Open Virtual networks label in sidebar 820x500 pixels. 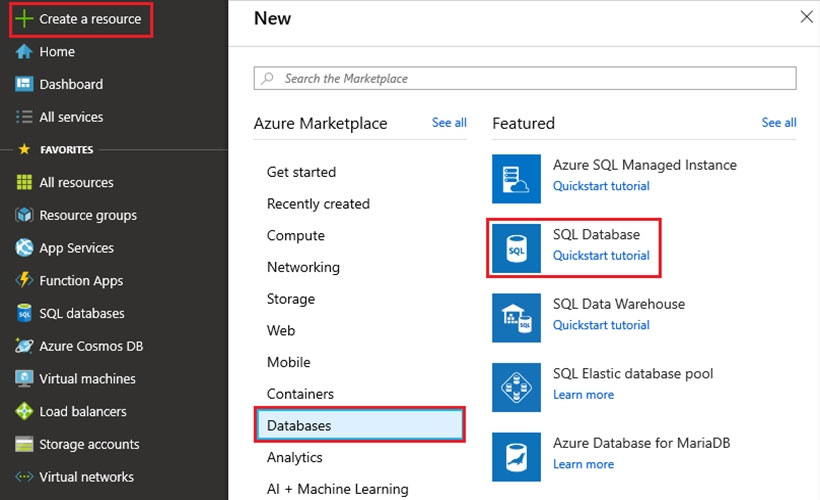coord(86,476)
